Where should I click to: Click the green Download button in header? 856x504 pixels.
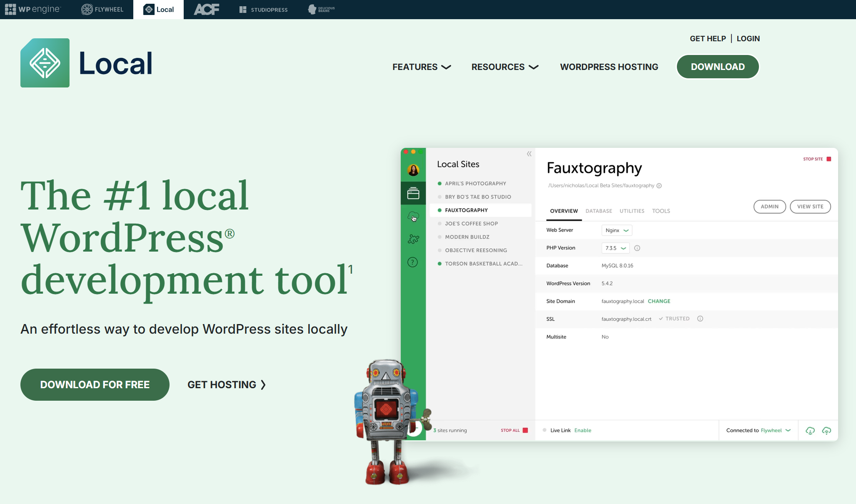pos(717,67)
